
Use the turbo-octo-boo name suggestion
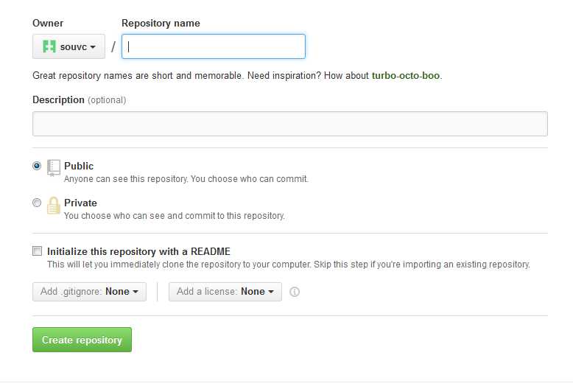[x=406, y=76]
